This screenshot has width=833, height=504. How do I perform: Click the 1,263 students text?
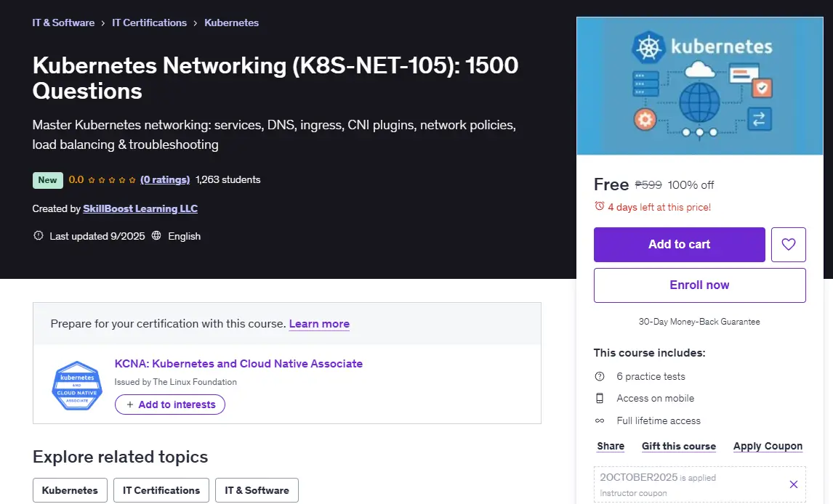coord(228,180)
